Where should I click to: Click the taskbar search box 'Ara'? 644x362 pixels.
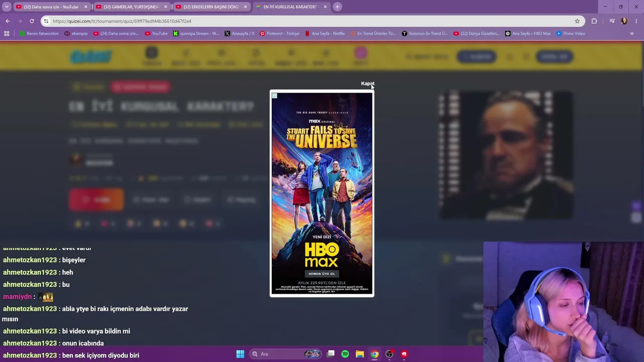pos(286,354)
